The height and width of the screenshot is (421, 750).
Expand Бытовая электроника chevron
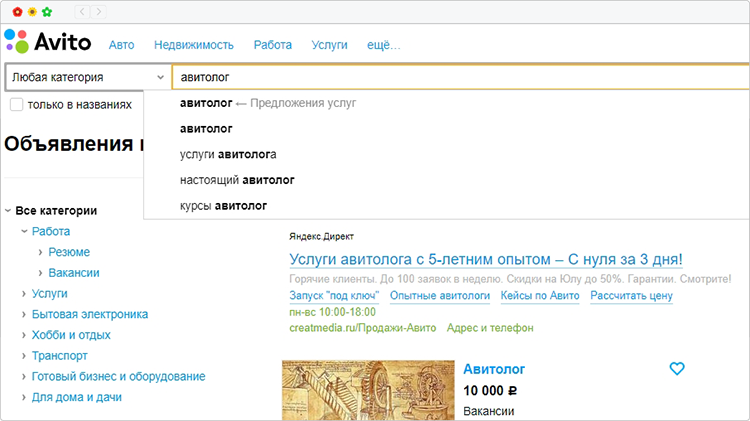pyautogui.click(x=24, y=314)
